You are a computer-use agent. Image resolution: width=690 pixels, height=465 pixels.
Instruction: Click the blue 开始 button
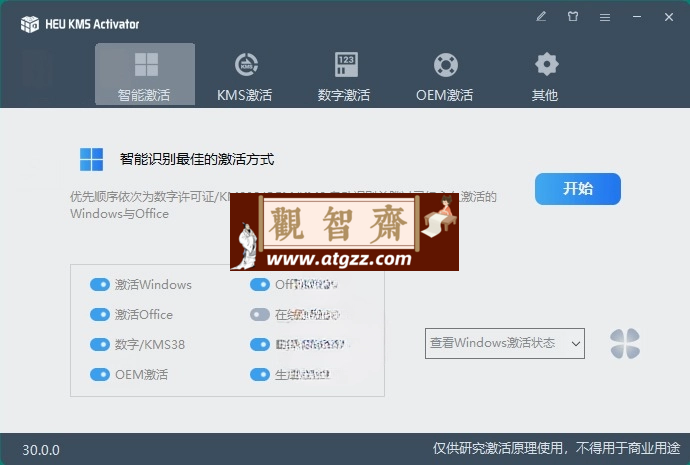578,189
